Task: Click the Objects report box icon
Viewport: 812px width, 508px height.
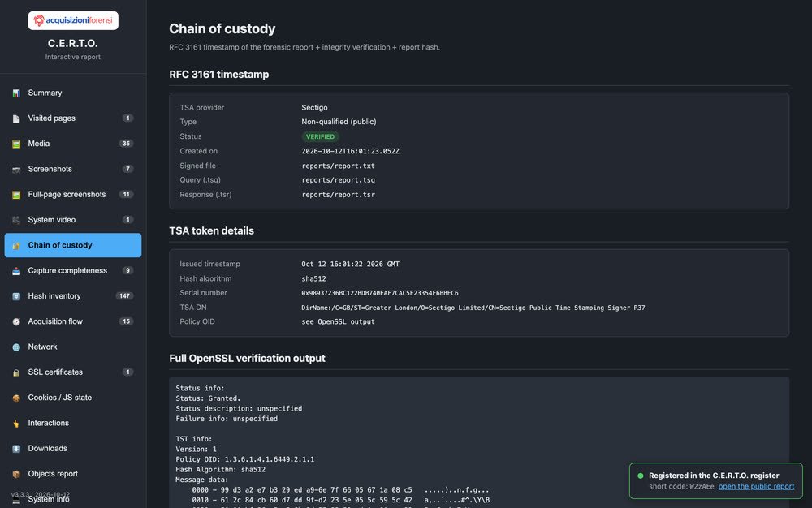Action: [16, 474]
